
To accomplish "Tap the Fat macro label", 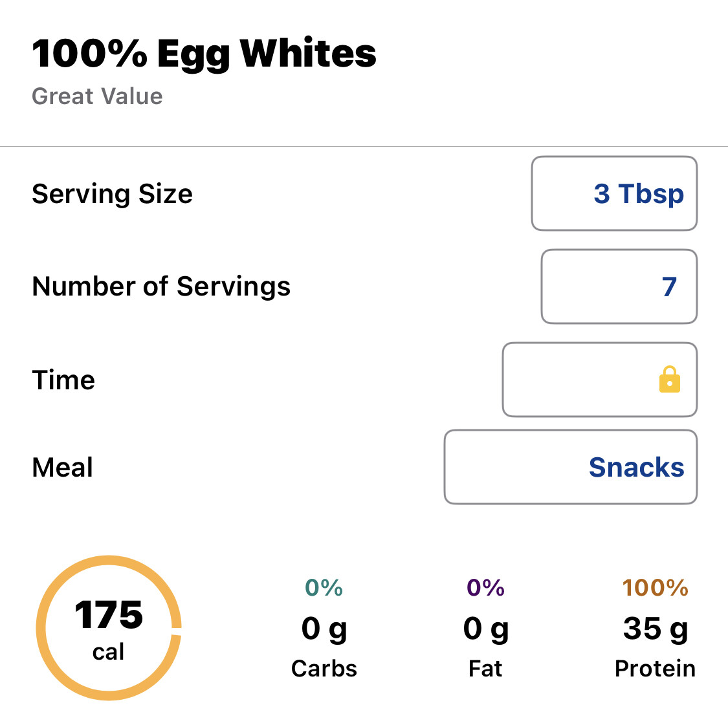I will tap(485, 668).
